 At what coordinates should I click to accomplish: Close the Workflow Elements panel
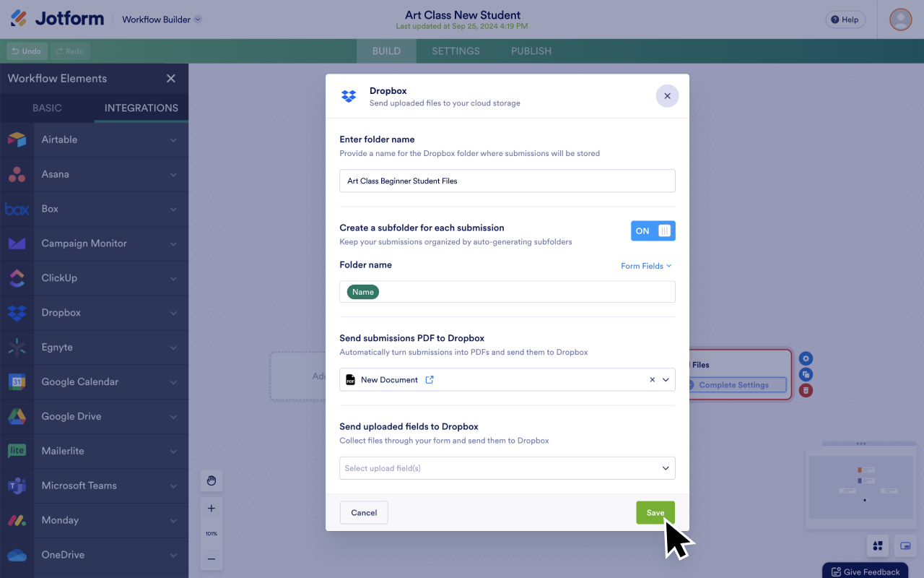171,78
